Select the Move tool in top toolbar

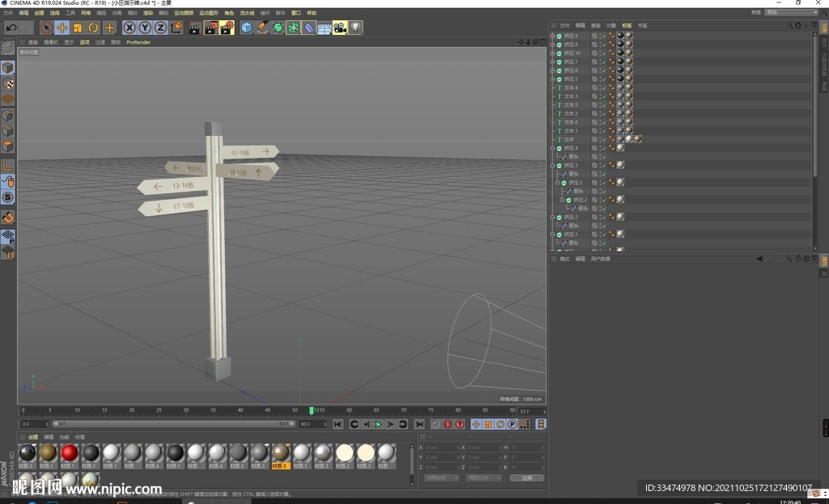pos(62,28)
